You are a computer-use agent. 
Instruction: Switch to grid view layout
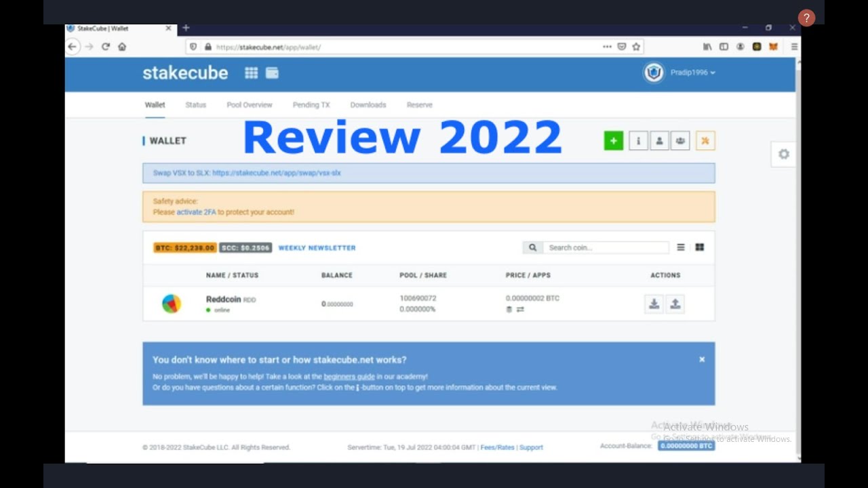click(x=700, y=247)
